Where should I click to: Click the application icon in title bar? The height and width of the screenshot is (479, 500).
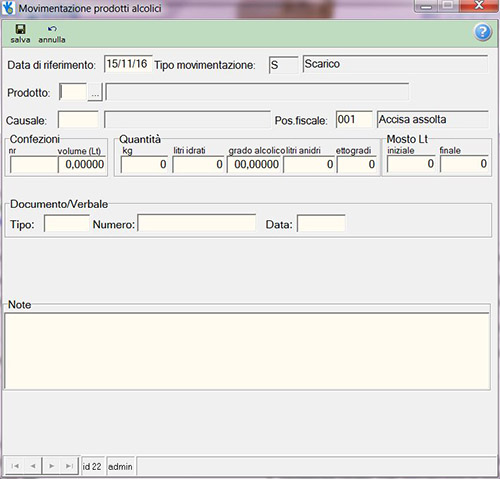[x=8, y=7]
